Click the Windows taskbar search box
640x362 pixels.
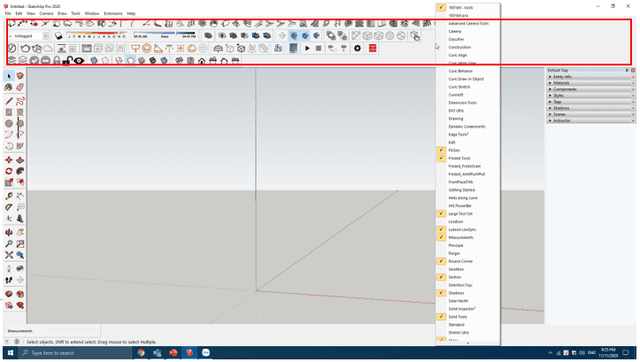(x=75, y=353)
